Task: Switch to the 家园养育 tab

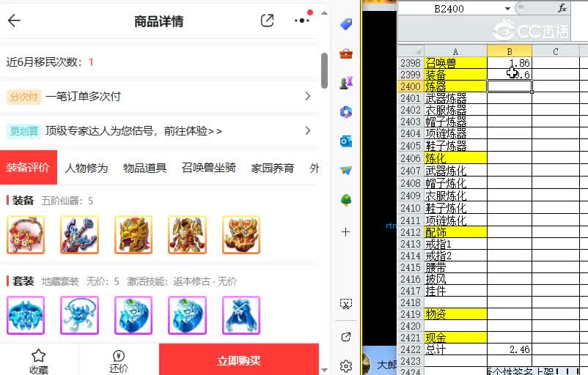Action: pyautogui.click(x=272, y=168)
